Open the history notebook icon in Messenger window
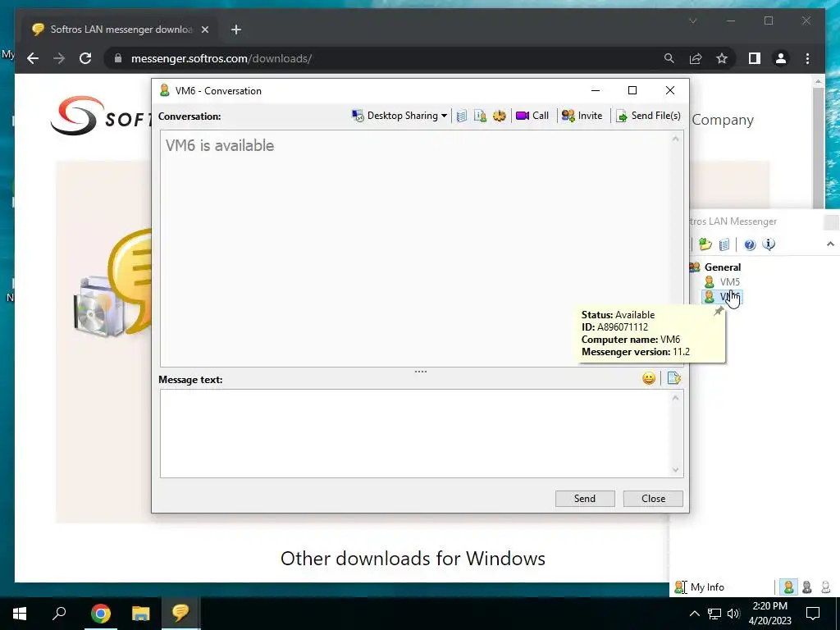Image resolution: width=840 pixels, height=630 pixels. coord(724,244)
